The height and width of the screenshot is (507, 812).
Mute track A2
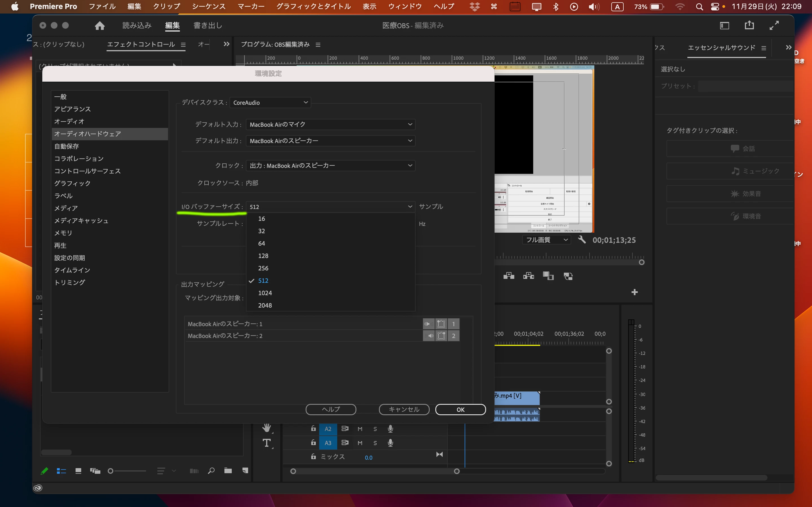coord(360,429)
